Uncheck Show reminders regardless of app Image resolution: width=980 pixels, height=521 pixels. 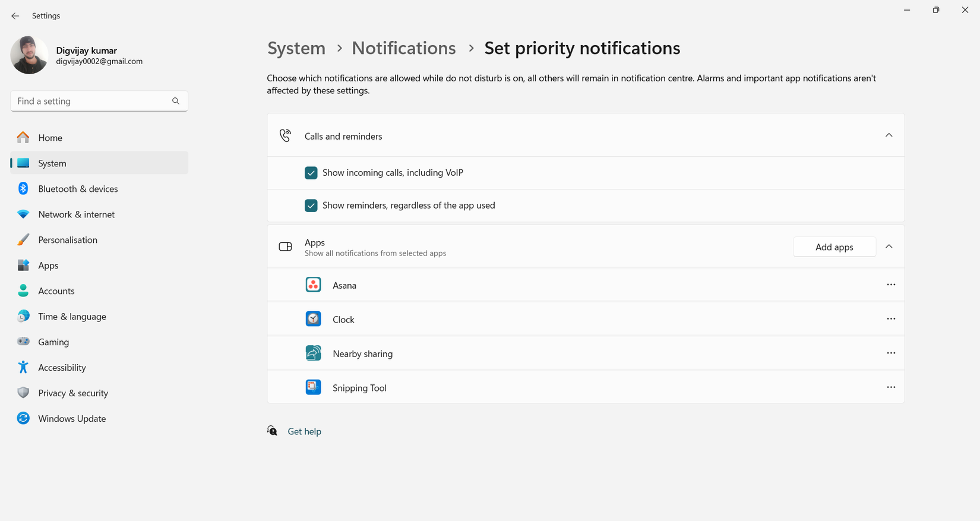click(311, 206)
